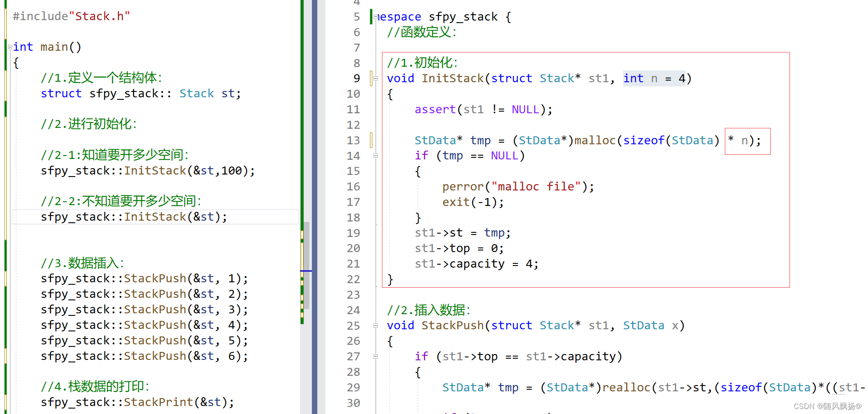
Task: Click the comment //1.初始化:
Action: (423, 63)
